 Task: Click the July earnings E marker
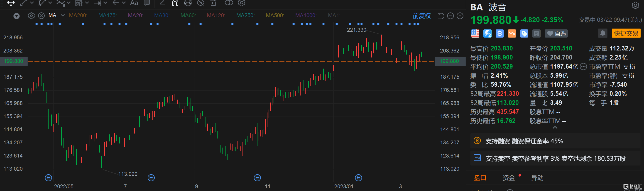(x=151, y=178)
